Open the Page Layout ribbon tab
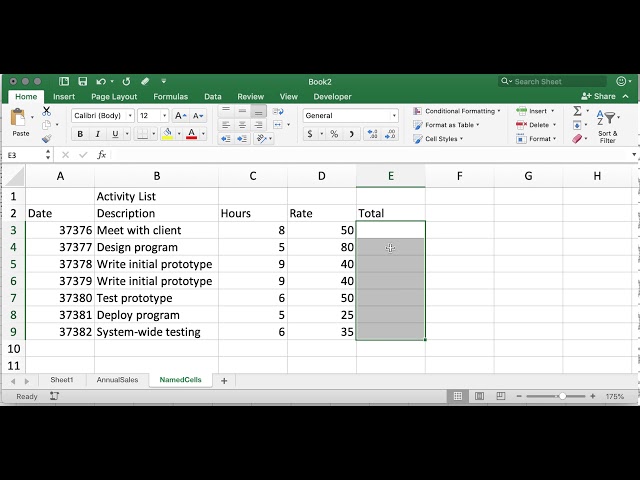 click(114, 97)
